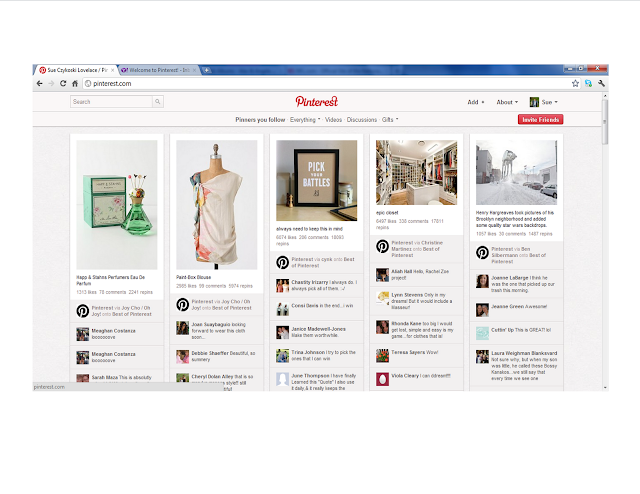The width and height of the screenshot is (640, 494).
Task: Click the search magnifier button
Action: [x=158, y=102]
